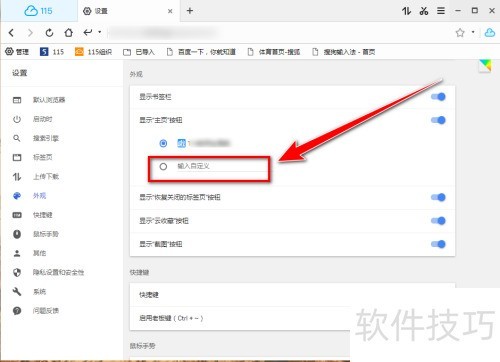Expand the dropdown next to the star icon
Image resolution: width=500 pixels, height=362 pixels.
[473, 32]
